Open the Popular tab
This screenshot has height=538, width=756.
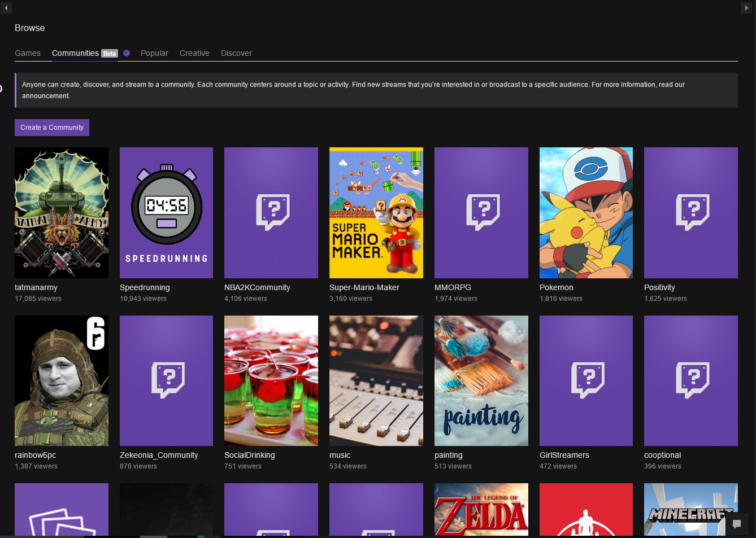pos(154,53)
